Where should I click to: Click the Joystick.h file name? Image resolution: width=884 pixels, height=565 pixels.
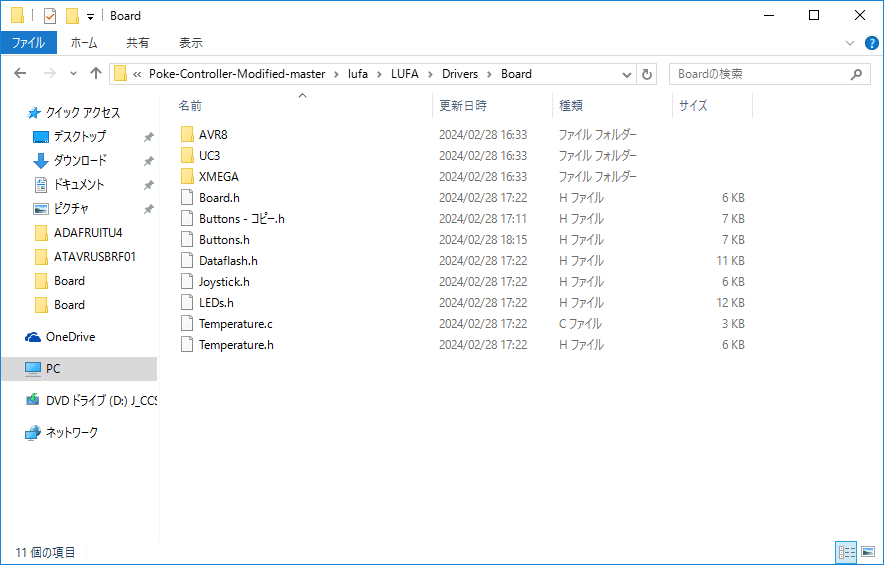(224, 282)
